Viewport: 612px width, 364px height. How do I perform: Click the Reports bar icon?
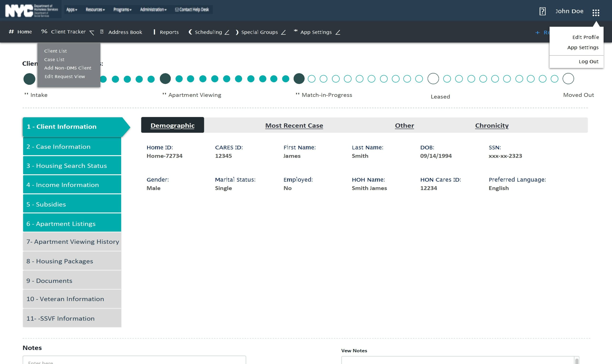tap(154, 32)
